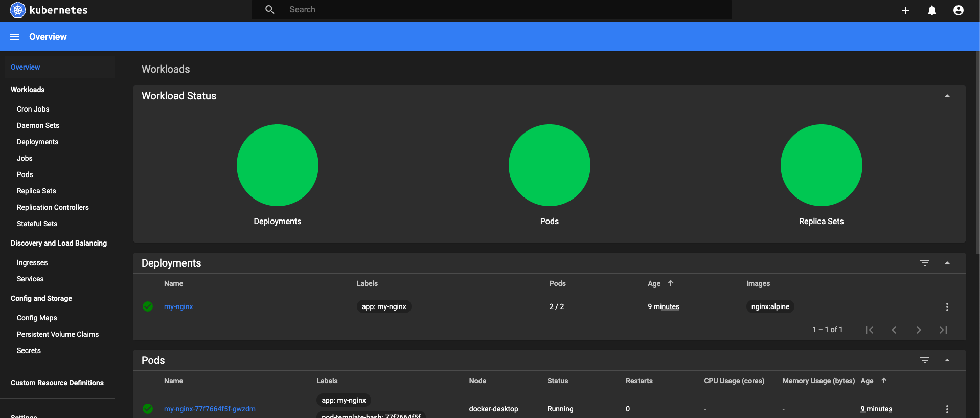Click the kubernetes brand title text
Viewport: 980px width, 418px height.
click(59, 10)
